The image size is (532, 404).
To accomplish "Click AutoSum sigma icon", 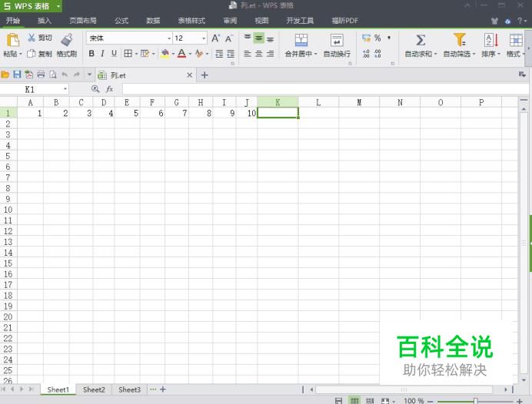I will (421, 40).
